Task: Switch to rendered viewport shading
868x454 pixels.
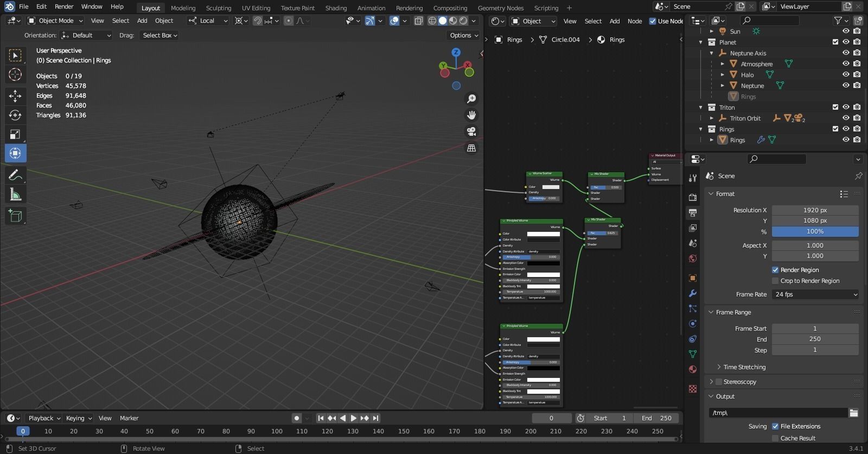Action: [x=463, y=21]
